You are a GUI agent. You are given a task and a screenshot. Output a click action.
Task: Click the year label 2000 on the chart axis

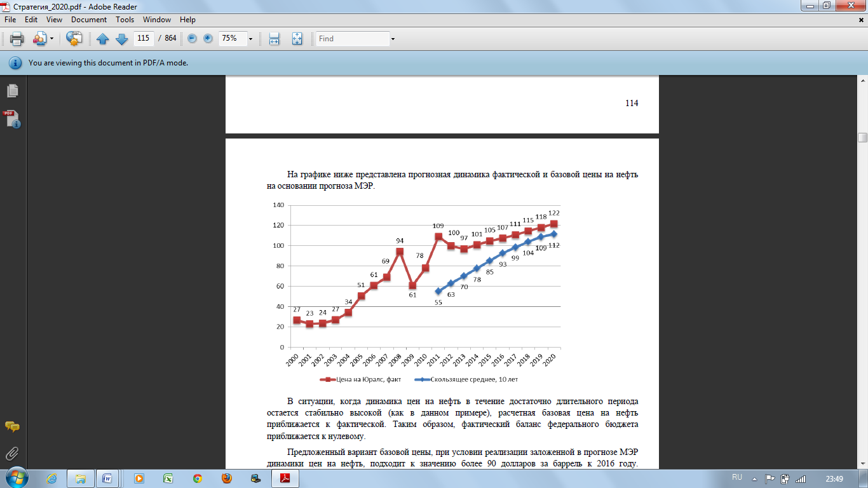point(293,358)
